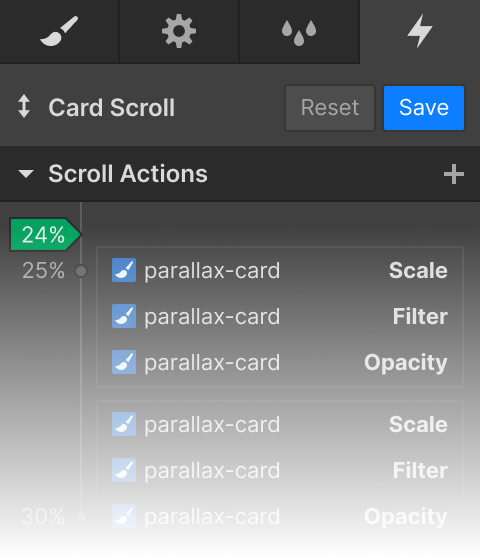
Task: Click the scroll arrows icon beside Card Scroll
Action: pos(24,106)
